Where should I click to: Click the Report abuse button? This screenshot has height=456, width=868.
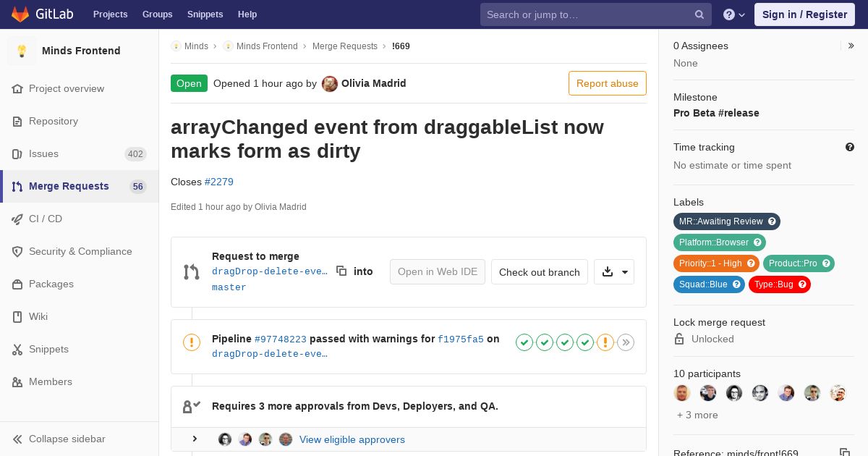[x=608, y=83]
